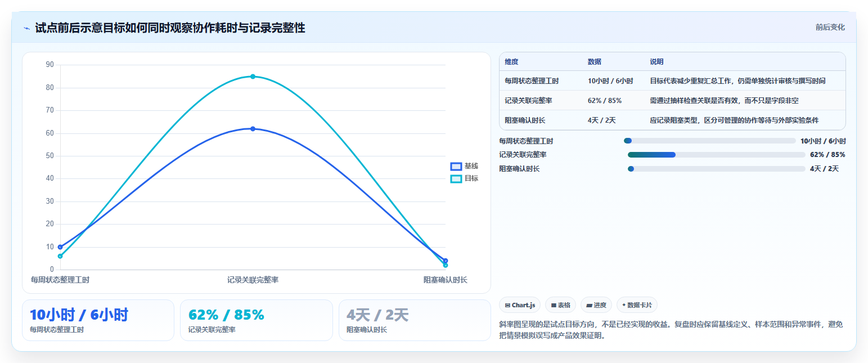Viewport: 868px width, 363px height.
Task: Open the 10小时 / 6小时 data card
Action: [98, 320]
